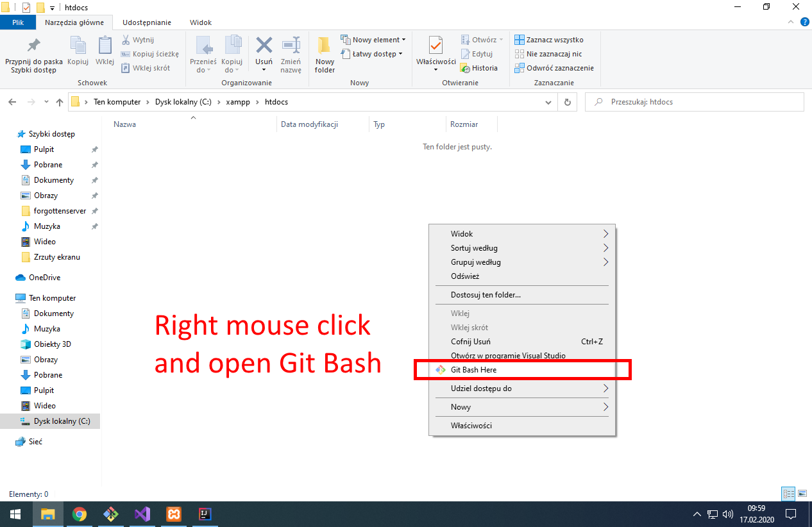Refresh the folder with the refresh icon
Image resolution: width=812 pixels, height=527 pixels.
[567, 101]
